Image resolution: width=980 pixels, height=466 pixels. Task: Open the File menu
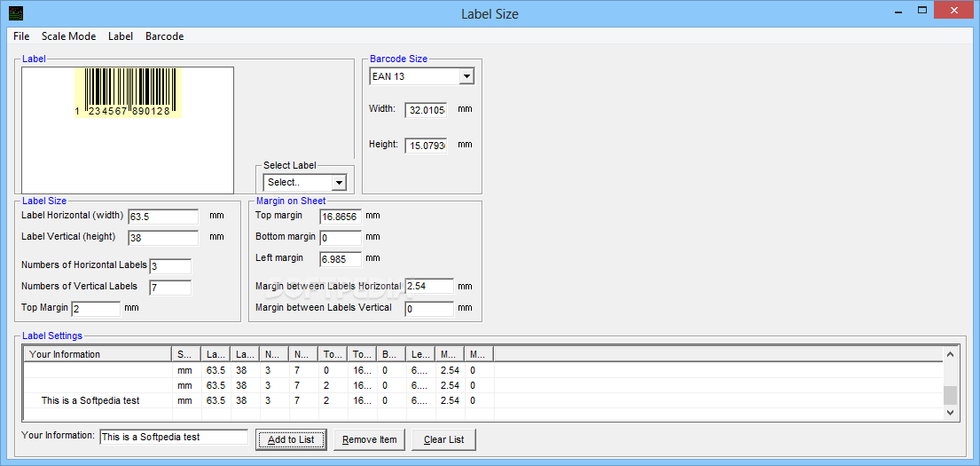coord(21,36)
